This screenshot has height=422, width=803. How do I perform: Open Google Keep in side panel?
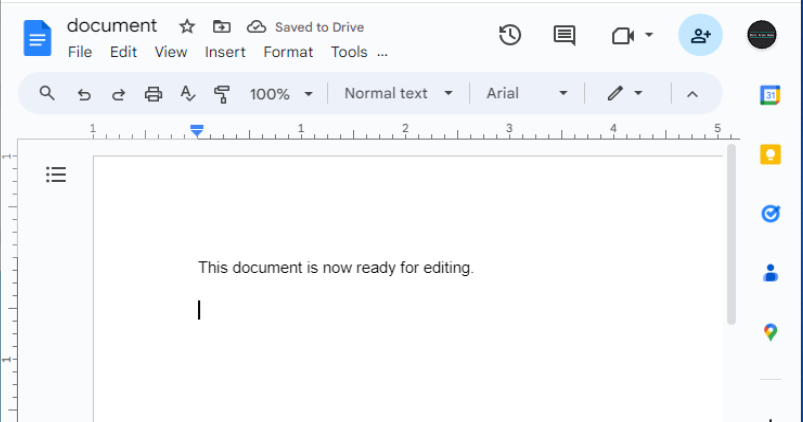coord(770,154)
